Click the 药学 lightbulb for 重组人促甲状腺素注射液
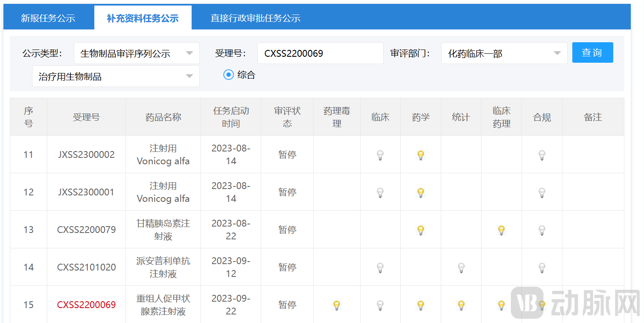This screenshot has height=323, width=644. pos(421,305)
